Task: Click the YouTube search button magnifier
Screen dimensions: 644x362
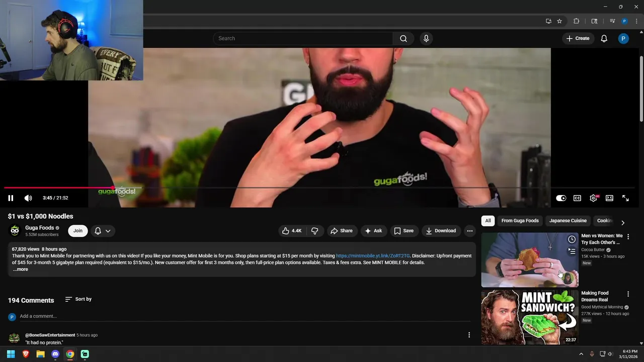Action: click(404, 39)
